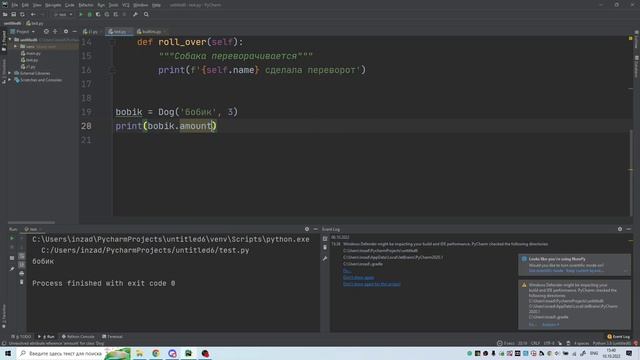Expand Scratches and Consoles node
Viewport: 640px width, 360px height.
click(10, 80)
